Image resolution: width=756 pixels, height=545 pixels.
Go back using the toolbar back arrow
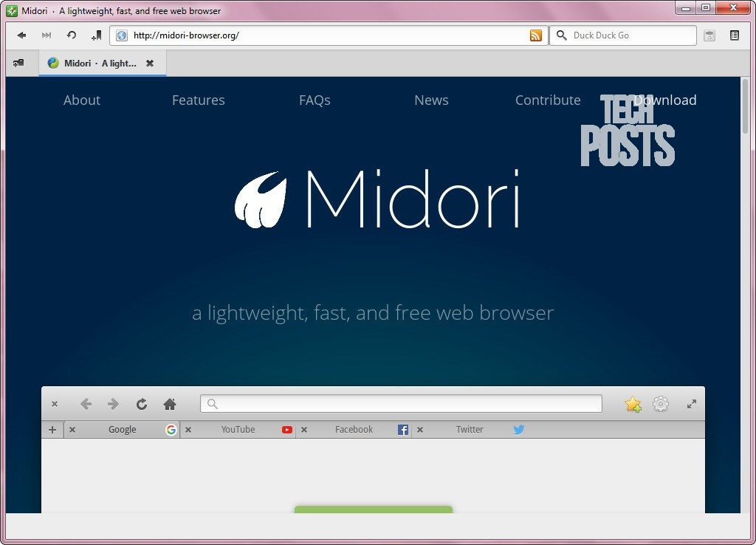coord(21,35)
